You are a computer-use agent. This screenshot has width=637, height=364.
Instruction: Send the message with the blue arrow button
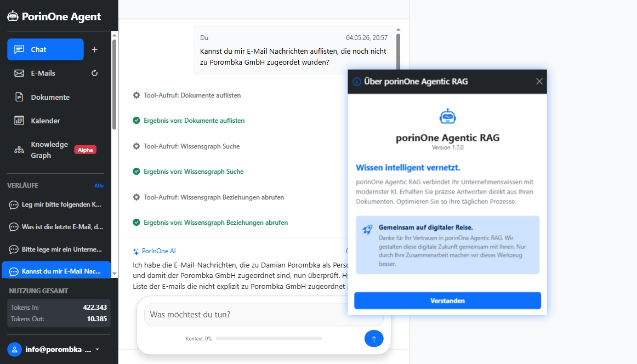374,338
